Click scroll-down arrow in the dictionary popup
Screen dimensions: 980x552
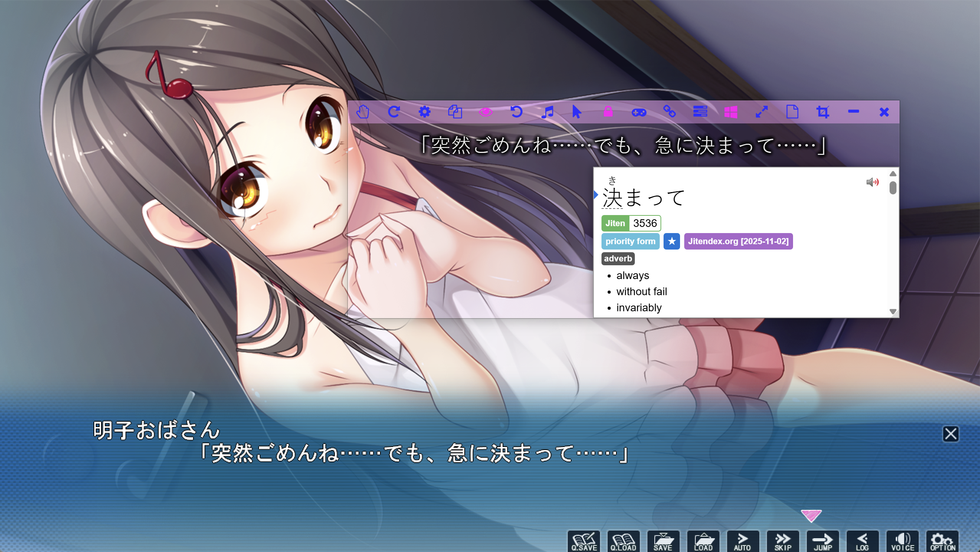coord(893,312)
